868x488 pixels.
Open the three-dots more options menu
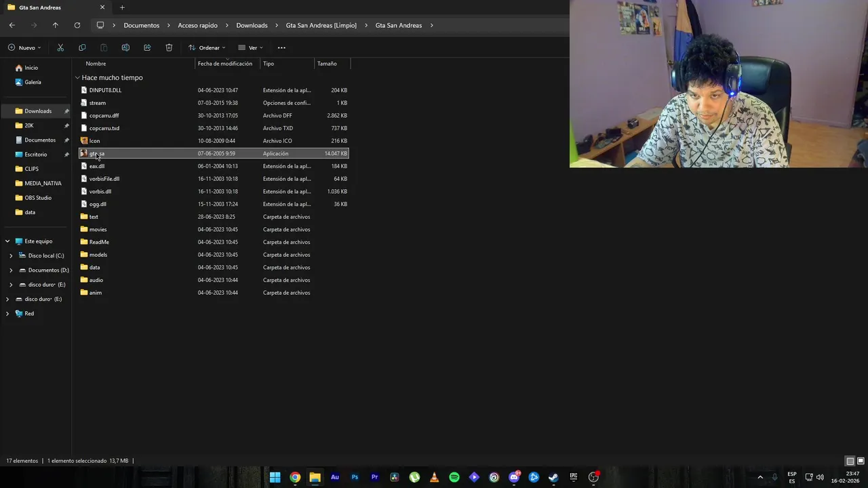281,47
